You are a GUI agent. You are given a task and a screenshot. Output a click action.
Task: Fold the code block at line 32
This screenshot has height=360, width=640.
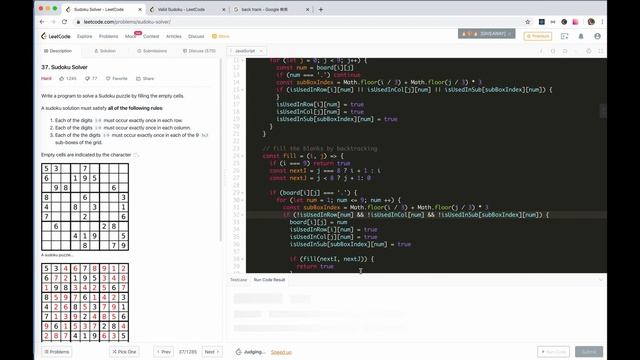(x=242, y=215)
